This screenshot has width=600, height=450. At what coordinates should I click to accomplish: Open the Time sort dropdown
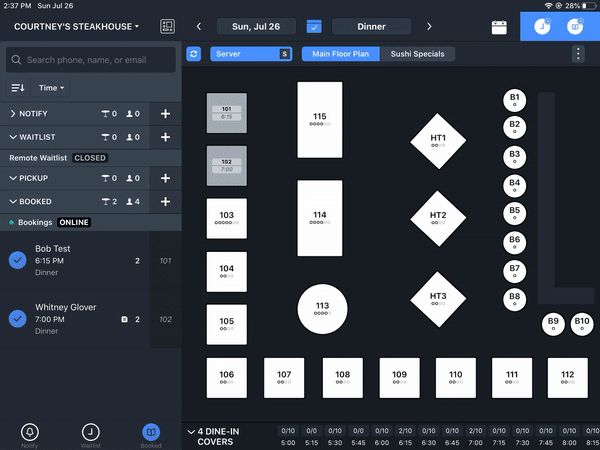52,88
